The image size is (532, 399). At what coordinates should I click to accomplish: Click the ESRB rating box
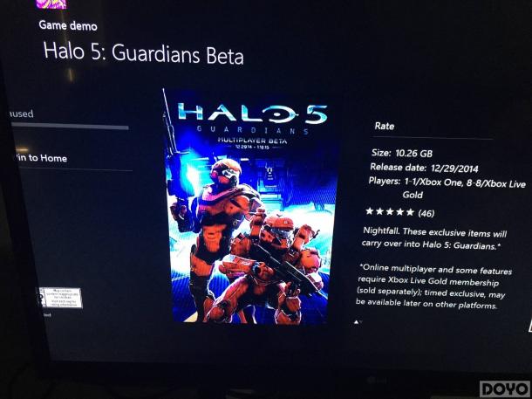pyautogui.click(x=60, y=298)
